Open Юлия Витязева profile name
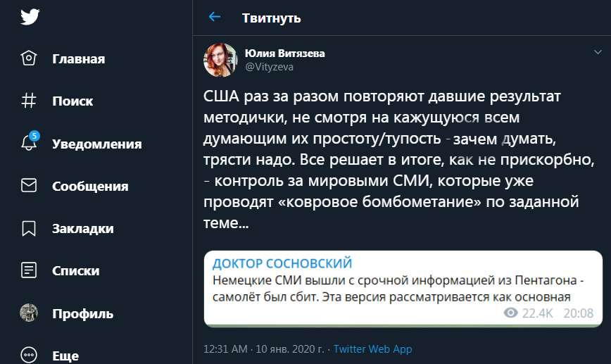 [284, 54]
